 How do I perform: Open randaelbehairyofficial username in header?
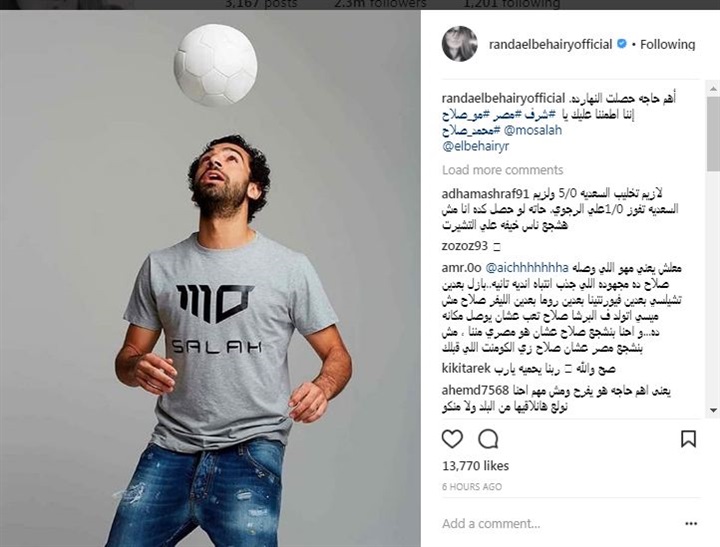coord(550,45)
